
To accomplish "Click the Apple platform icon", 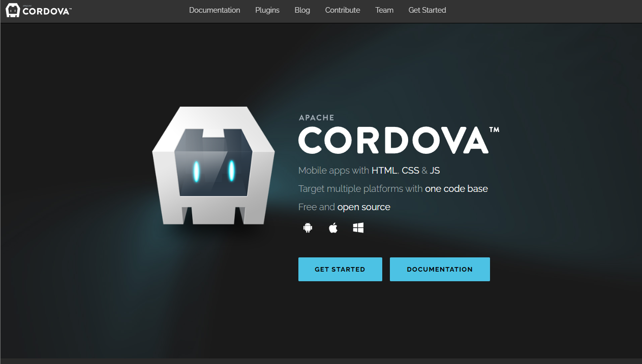I will (x=333, y=228).
